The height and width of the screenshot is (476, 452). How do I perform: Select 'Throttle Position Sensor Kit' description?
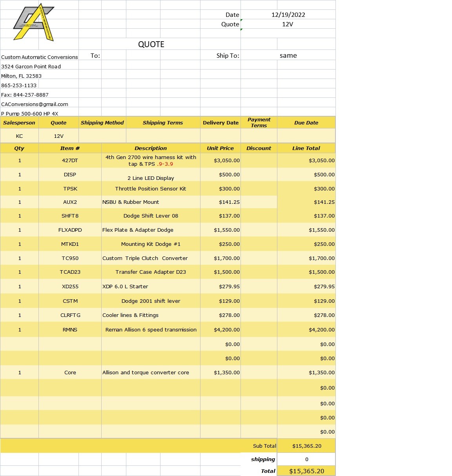(x=151, y=189)
